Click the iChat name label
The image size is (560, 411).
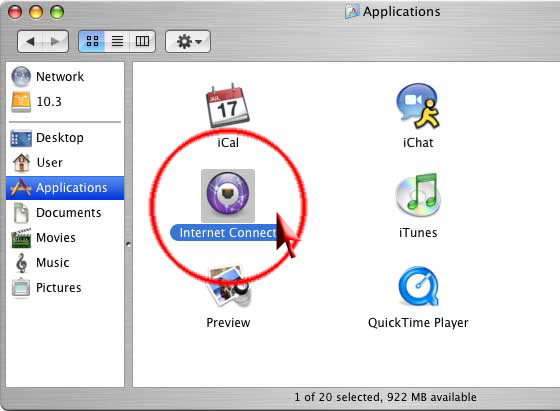point(418,143)
